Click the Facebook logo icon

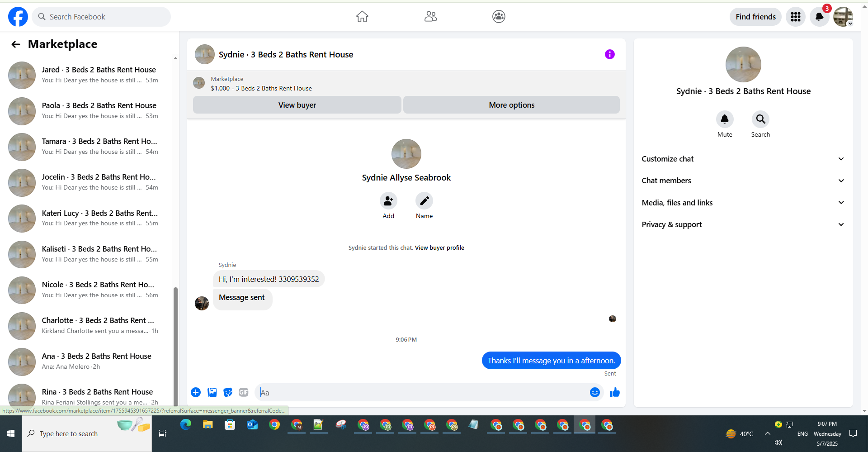pyautogui.click(x=18, y=17)
